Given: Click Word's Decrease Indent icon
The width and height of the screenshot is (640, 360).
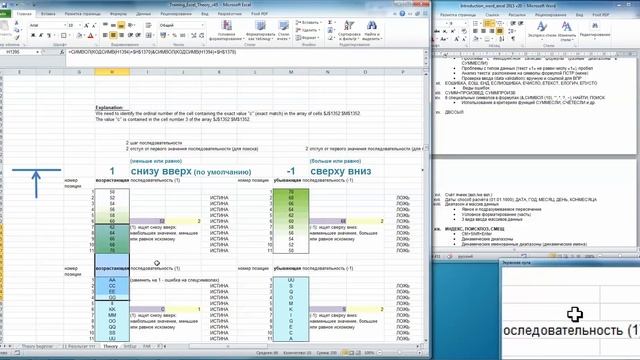Looking at the screenshot, I should click(512, 23).
